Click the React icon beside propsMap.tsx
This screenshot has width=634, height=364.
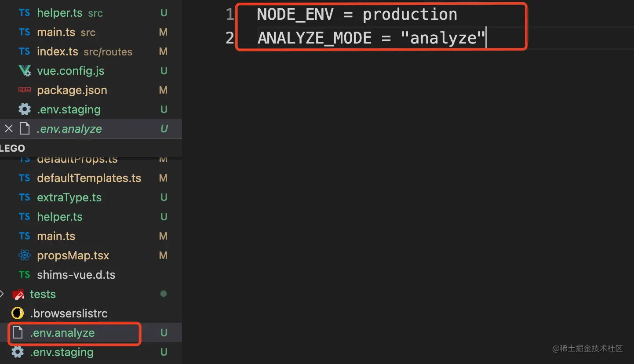[25, 255]
